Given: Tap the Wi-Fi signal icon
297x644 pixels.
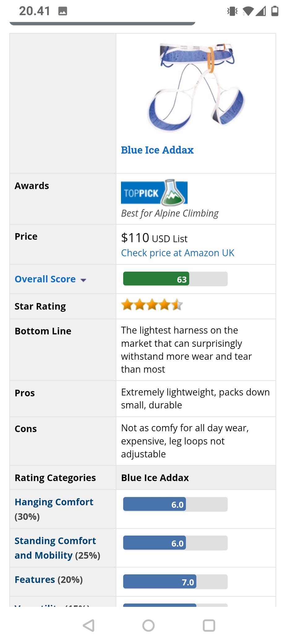Looking at the screenshot, I should pos(248,11).
